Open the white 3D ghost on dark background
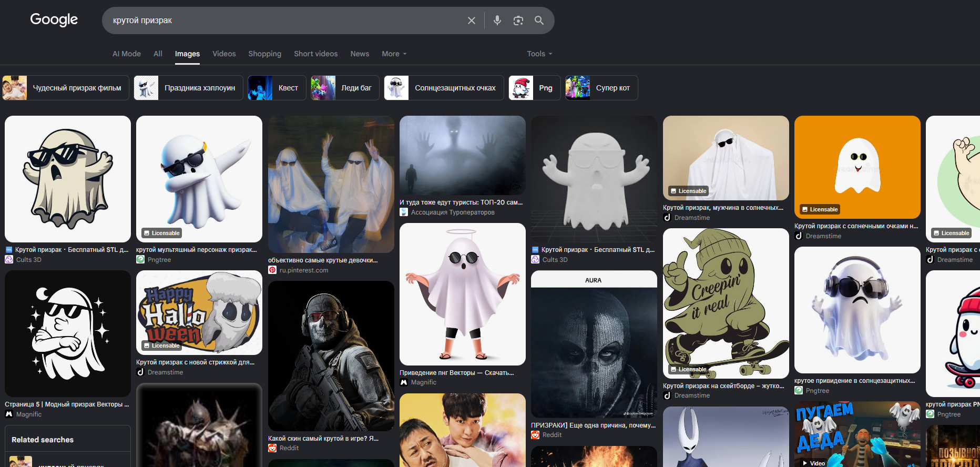 pos(594,179)
